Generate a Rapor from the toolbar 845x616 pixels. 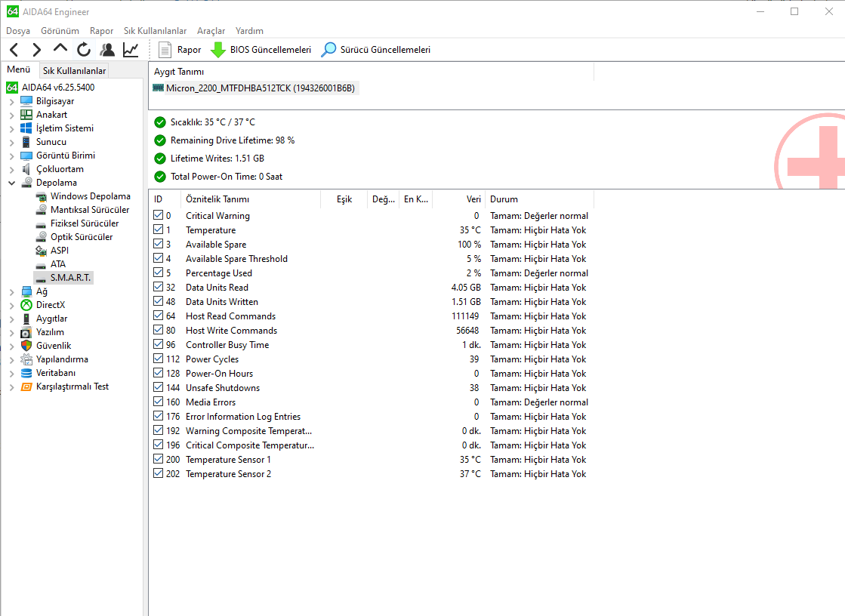click(180, 50)
